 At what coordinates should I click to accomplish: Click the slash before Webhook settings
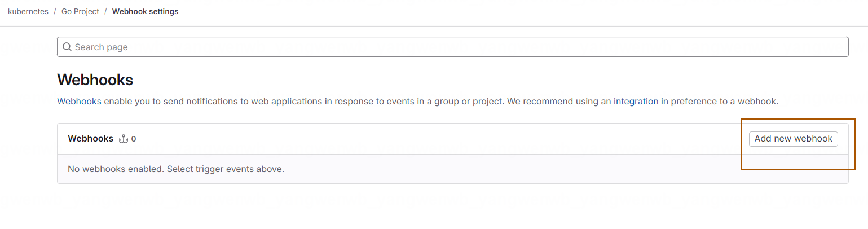point(105,11)
